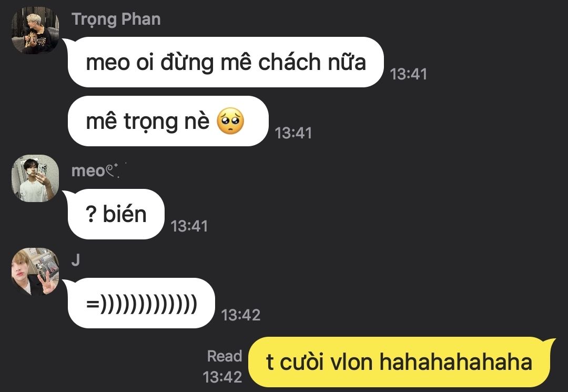Click the sender name J
This screenshot has height=392, width=568.
75,260
